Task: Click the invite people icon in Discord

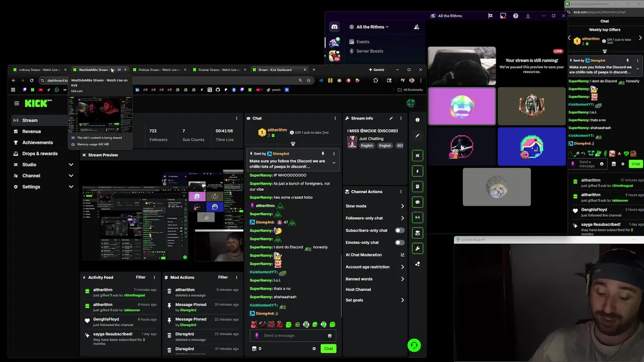Action: pos(417,27)
